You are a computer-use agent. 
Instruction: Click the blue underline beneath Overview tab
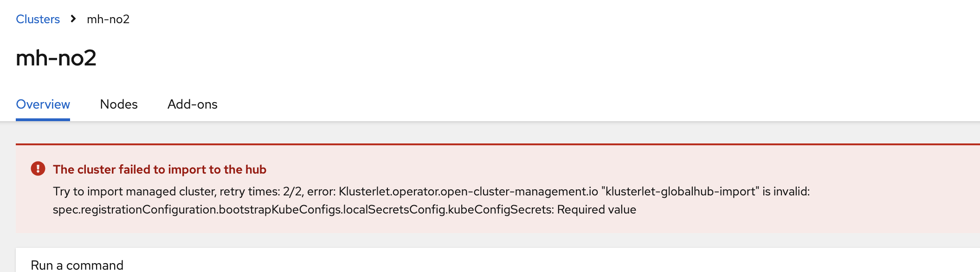tap(43, 120)
